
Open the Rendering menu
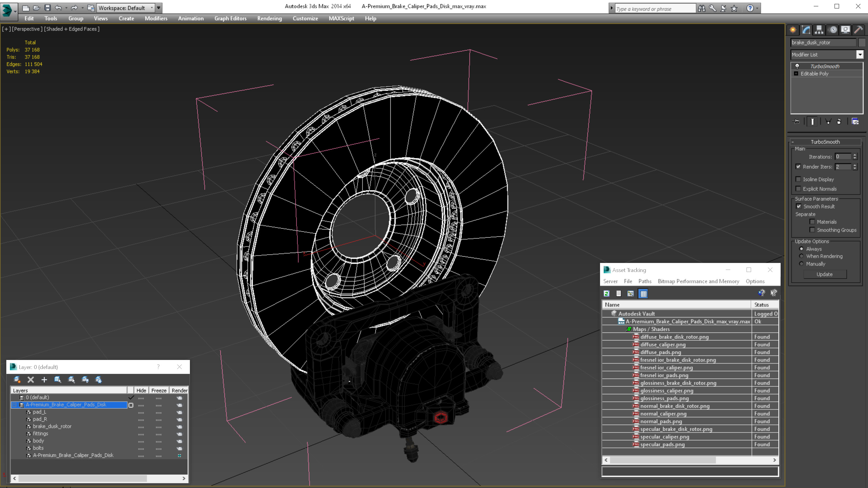click(x=269, y=18)
